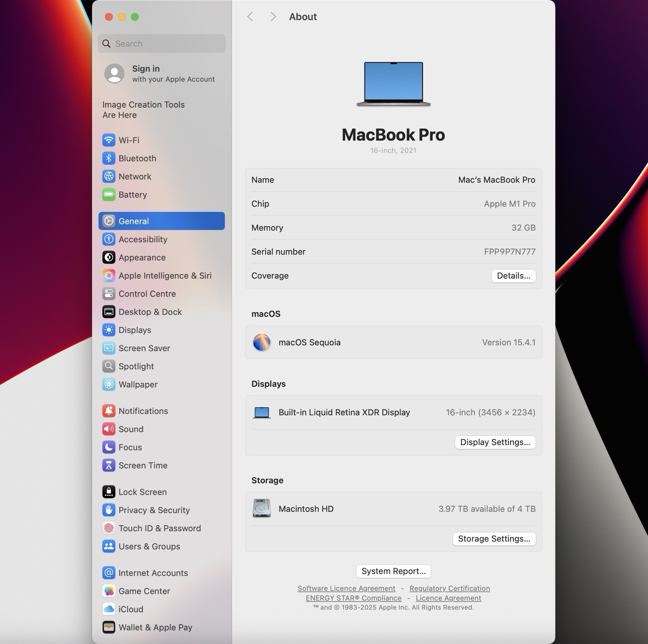Image resolution: width=648 pixels, height=644 pixels.
Task: Go back with the left chevron
Action: (x=250, y=17)
